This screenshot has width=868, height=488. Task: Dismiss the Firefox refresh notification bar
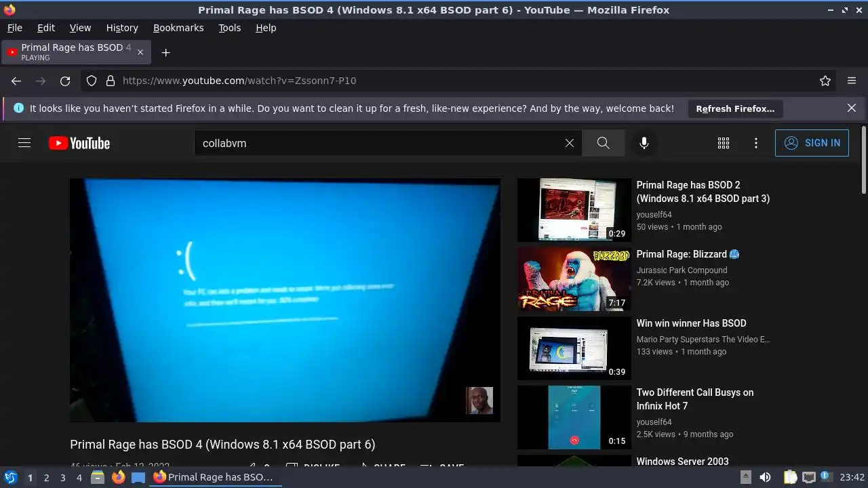pos(852,108)
